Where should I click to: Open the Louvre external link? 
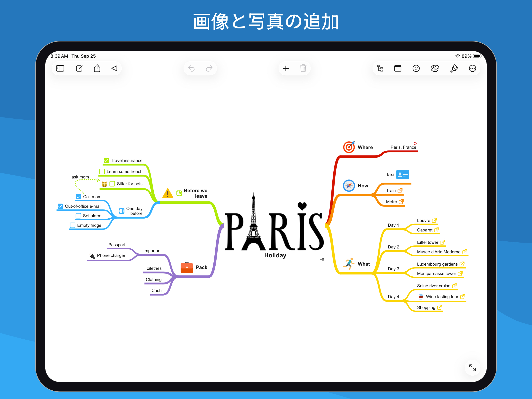click(x=434, y=220)
